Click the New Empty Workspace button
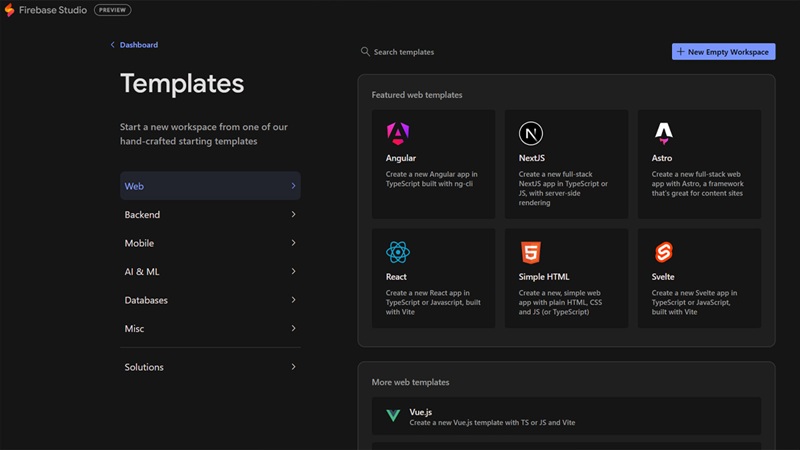 tap(723, 52)
